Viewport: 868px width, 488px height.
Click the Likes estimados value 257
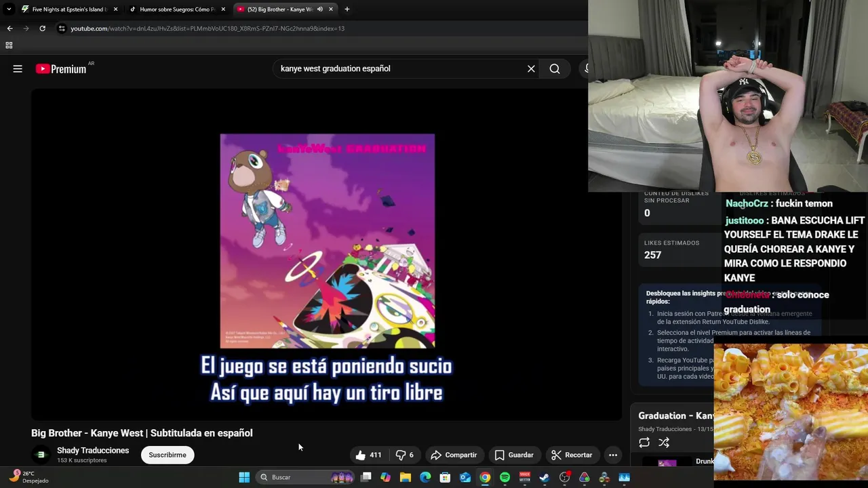(x=652, y=255)
